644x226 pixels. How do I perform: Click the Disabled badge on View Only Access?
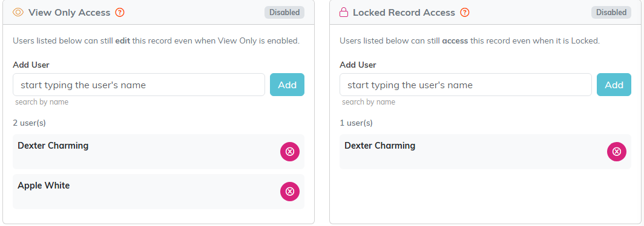284,12
